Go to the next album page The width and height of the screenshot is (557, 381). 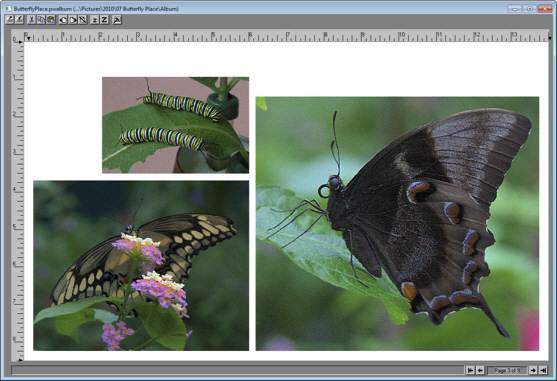[533, 370]
